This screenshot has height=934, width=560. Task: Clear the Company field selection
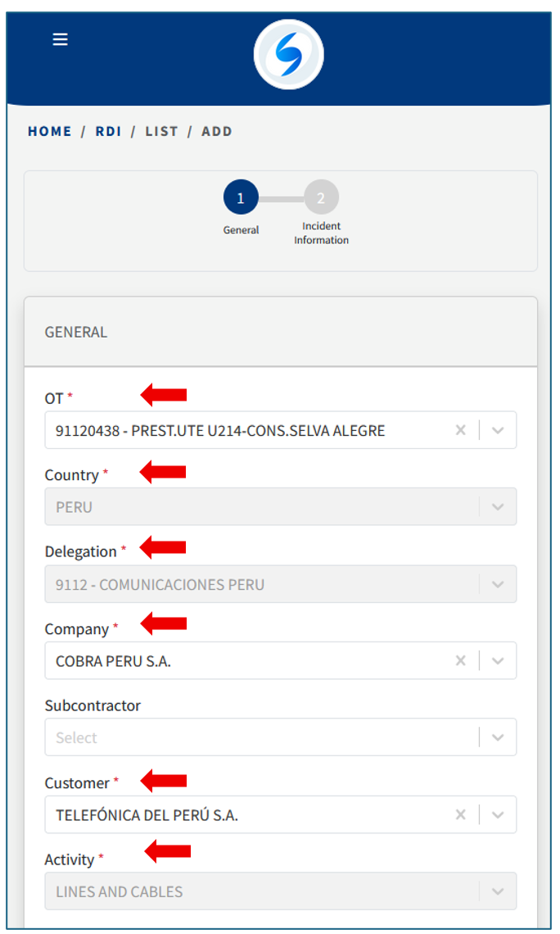click(x=460, y=661)
